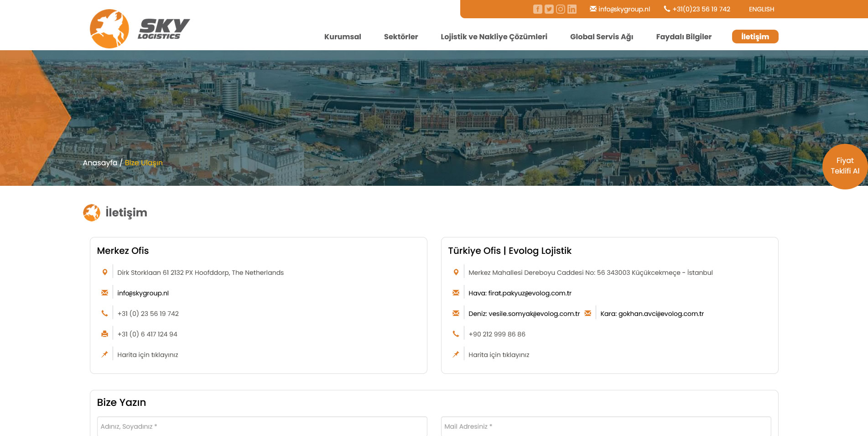Focus the Adınız, Soyadınız input field
The height and width of the screenshot is (436, 868).
tap(262, 426)
